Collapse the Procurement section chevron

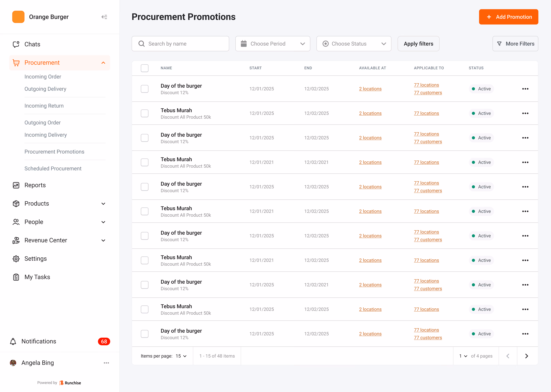[x=103, y=63]
